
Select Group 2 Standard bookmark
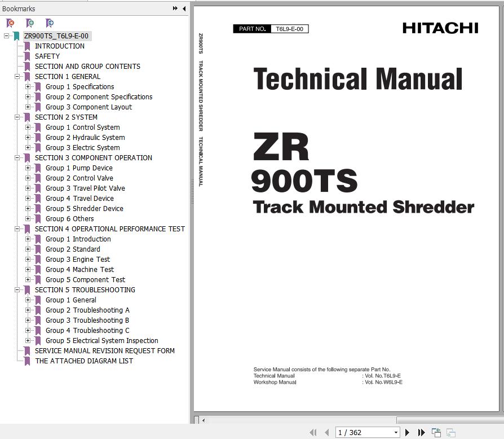click(73, 249)
